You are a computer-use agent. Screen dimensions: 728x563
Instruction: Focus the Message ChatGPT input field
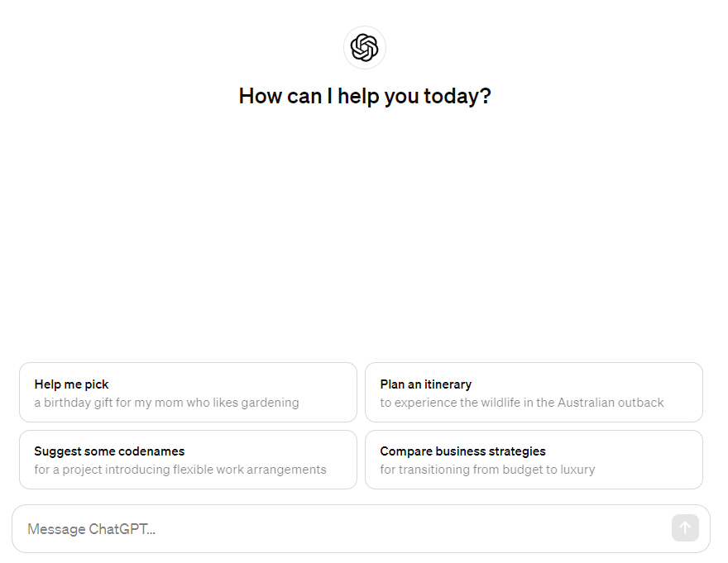point(361,528)
